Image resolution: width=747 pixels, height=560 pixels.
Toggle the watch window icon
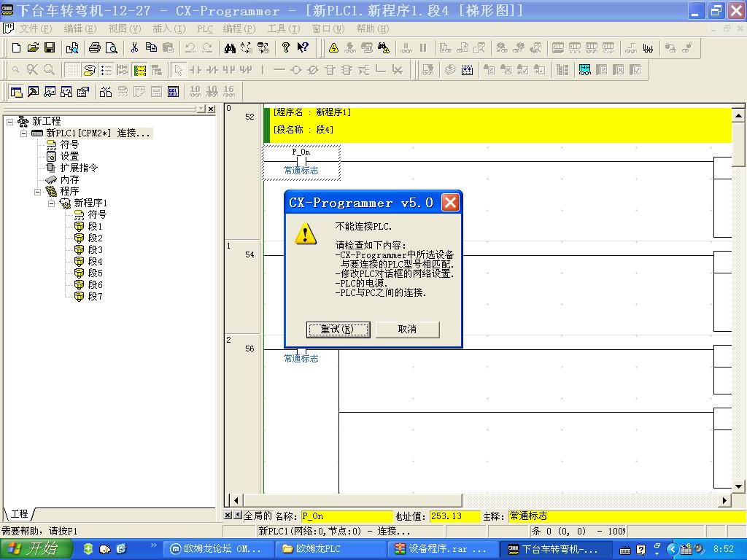[50, 91]
